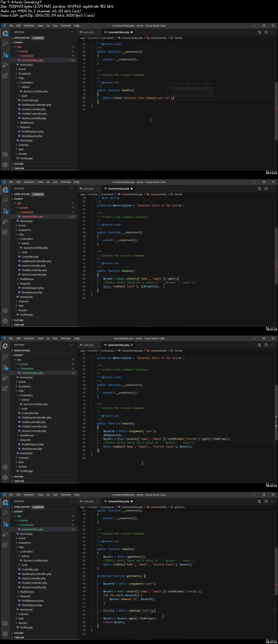Split the editor in the 00:03:58 frame

click(x=266, y=188)
